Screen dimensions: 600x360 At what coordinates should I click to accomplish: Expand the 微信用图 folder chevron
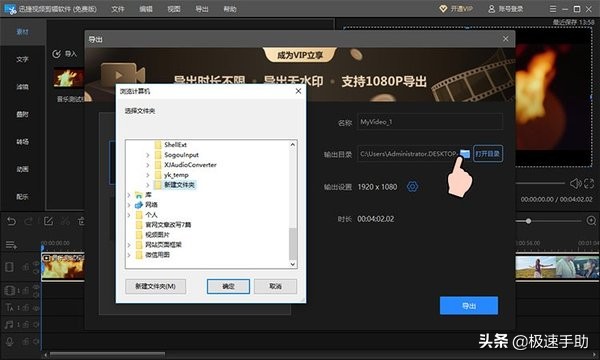click(129, 255)
